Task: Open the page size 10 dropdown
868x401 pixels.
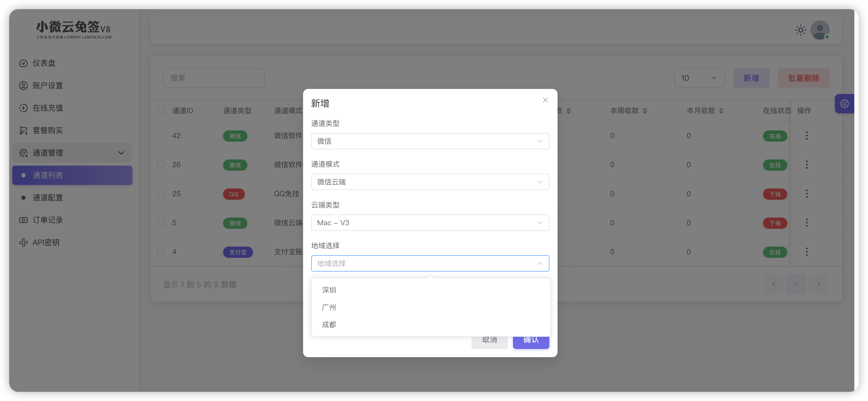Action: point(699,78)
